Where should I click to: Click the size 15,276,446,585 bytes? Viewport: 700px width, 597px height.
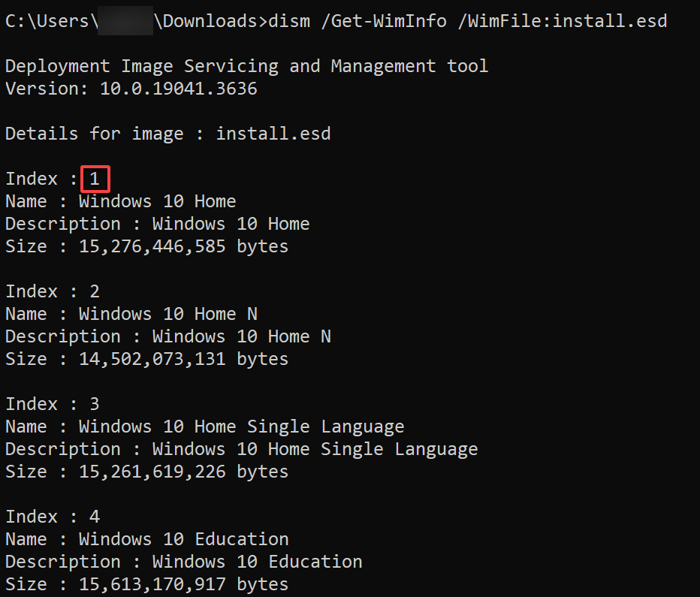click(183, 247)
